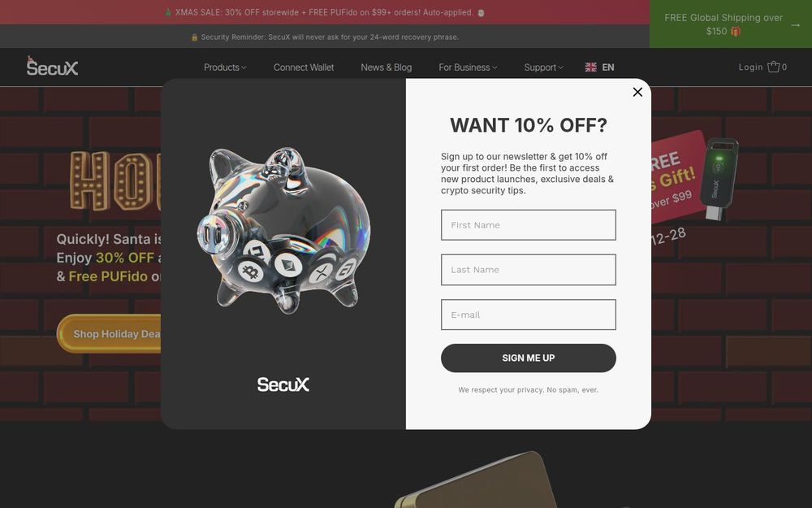This screenshot has height=508, width=812.
Task: Click the SecuX logo in the header
Action: pyautogui.click(x=52, y=67)
